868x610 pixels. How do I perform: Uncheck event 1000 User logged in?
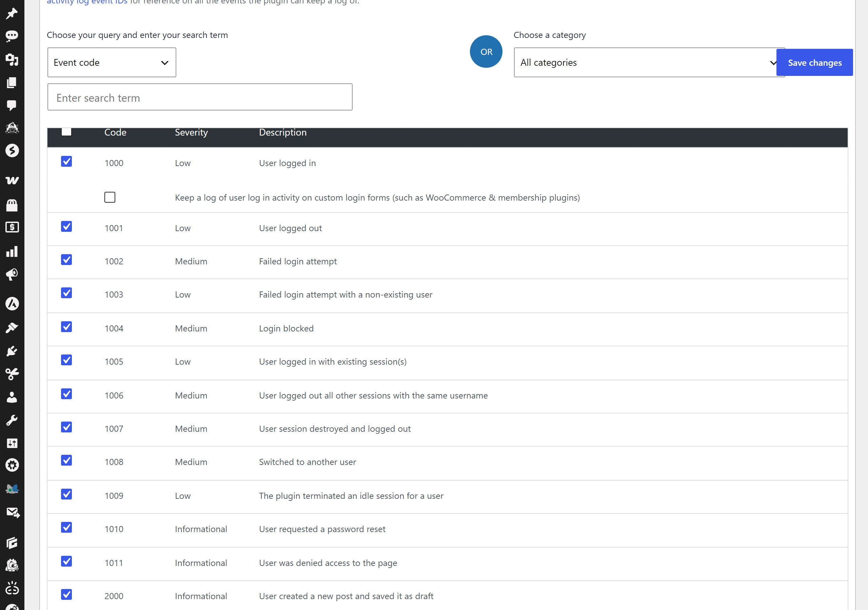pos(66,161)
